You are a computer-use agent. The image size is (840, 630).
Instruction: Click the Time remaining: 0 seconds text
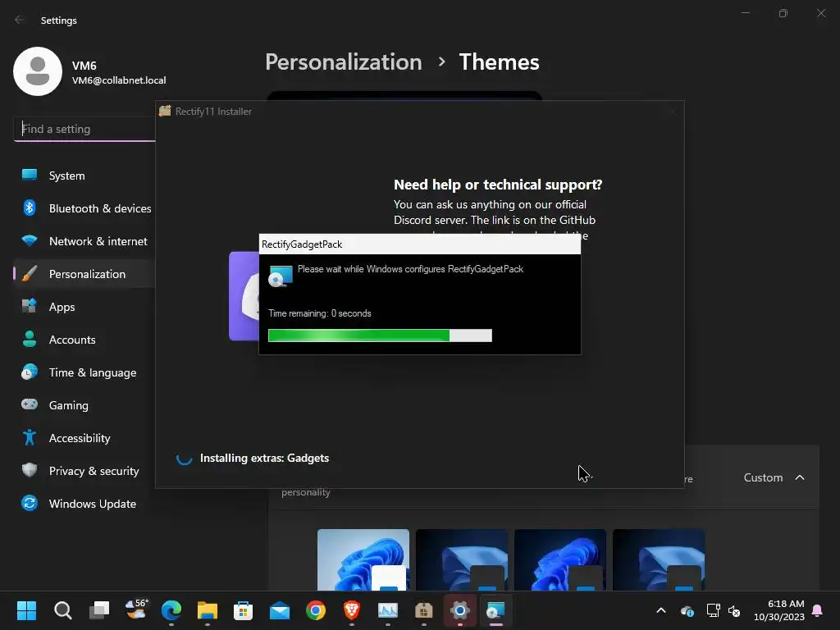pos(319,313)
